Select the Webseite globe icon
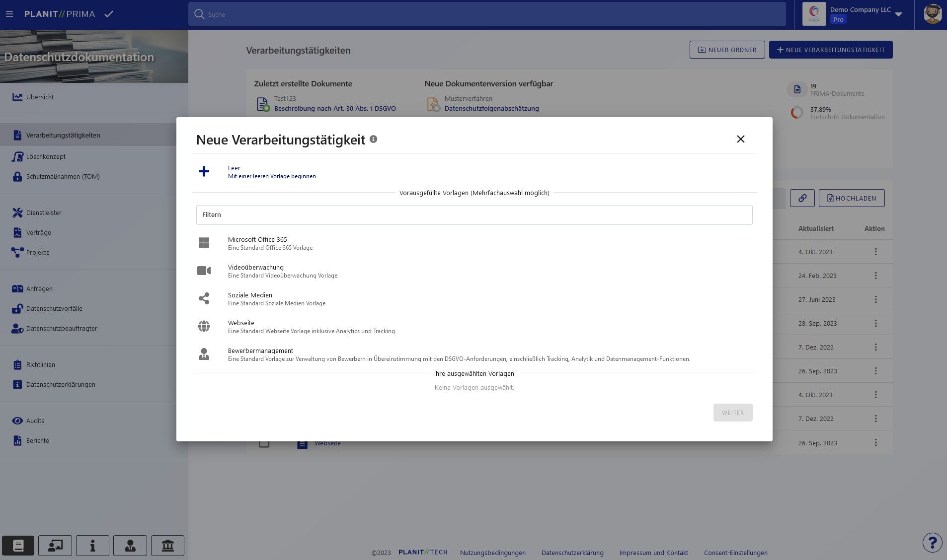 click(x=204, y=326)
